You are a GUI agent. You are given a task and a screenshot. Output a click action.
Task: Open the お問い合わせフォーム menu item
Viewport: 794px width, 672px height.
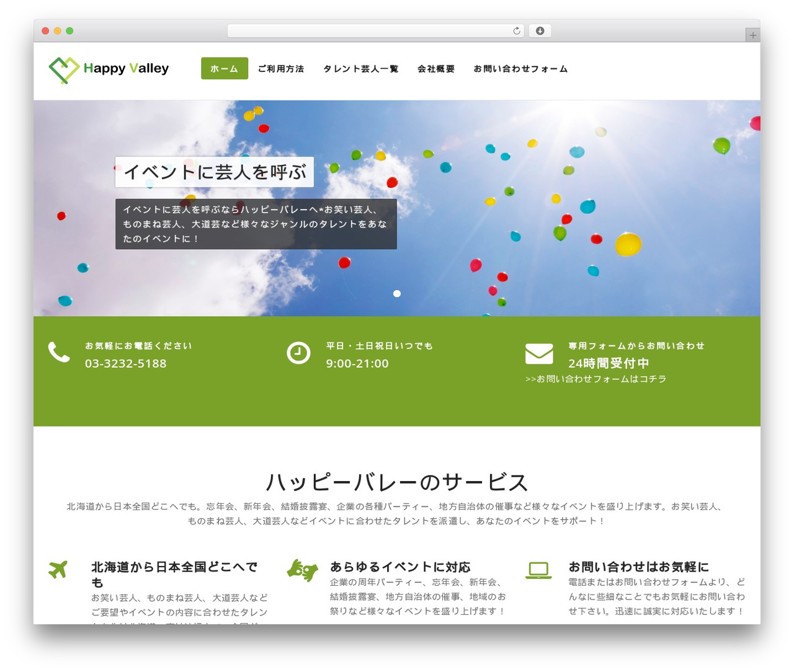521,69
